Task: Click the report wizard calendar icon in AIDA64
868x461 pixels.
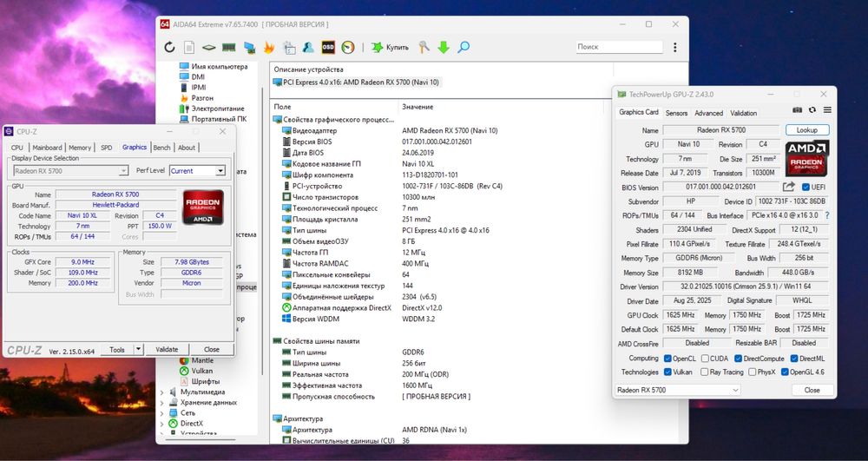Action: (289, 48)
